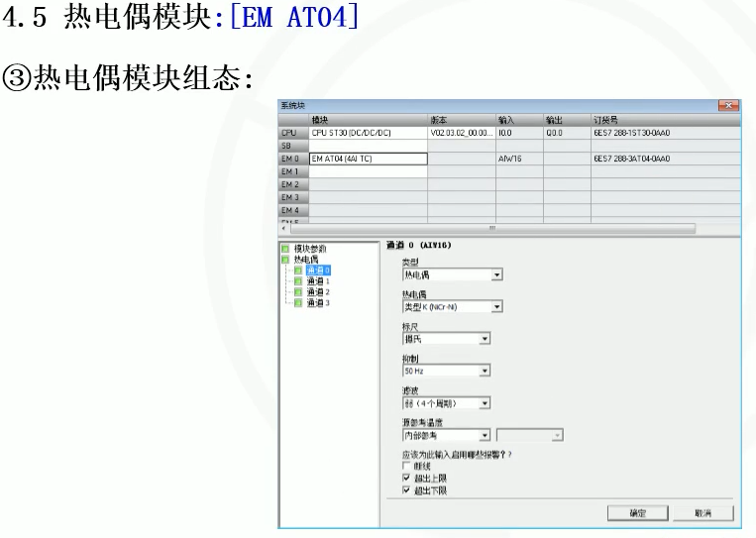The height and width of the screenshot is (538, 756).
Task: Click green icon next to 通道 3
Action: (298, 303)
